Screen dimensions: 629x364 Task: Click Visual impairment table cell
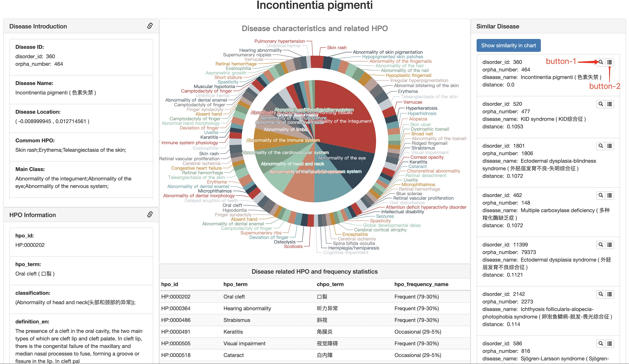point(244,343)
